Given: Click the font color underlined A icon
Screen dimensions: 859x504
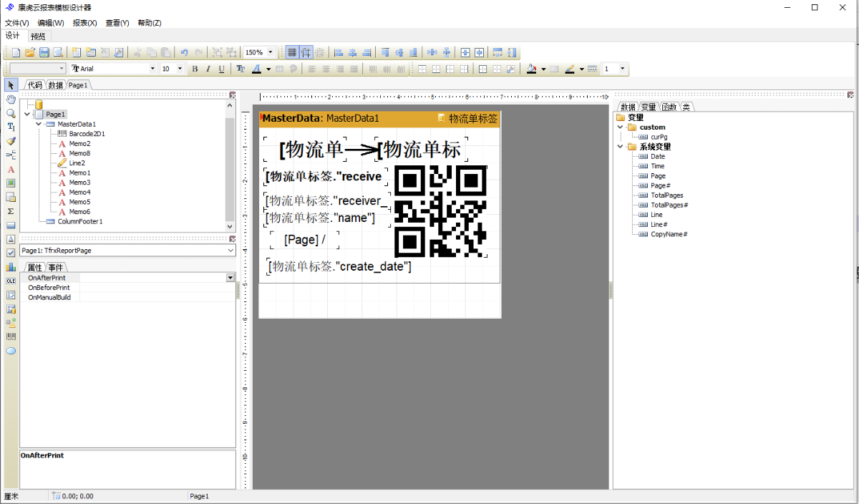Looking at the screenshot, I should tap(258, 69).
